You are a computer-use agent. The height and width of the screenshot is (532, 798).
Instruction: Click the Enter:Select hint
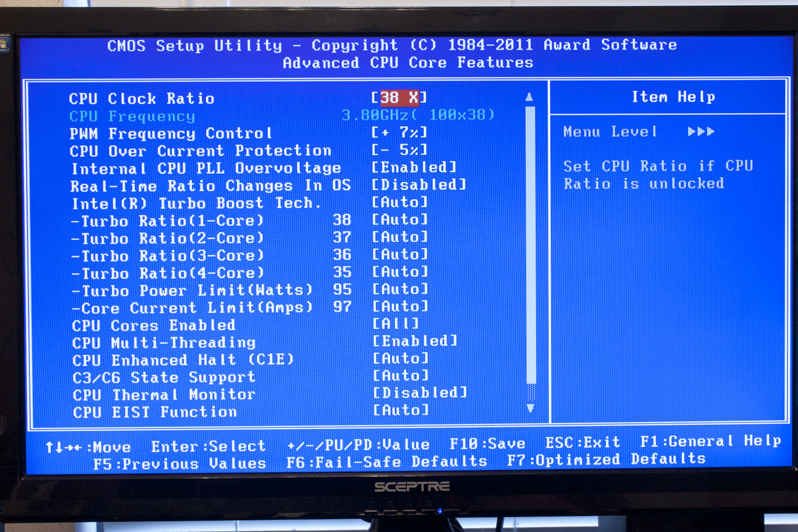click(208, 446)
